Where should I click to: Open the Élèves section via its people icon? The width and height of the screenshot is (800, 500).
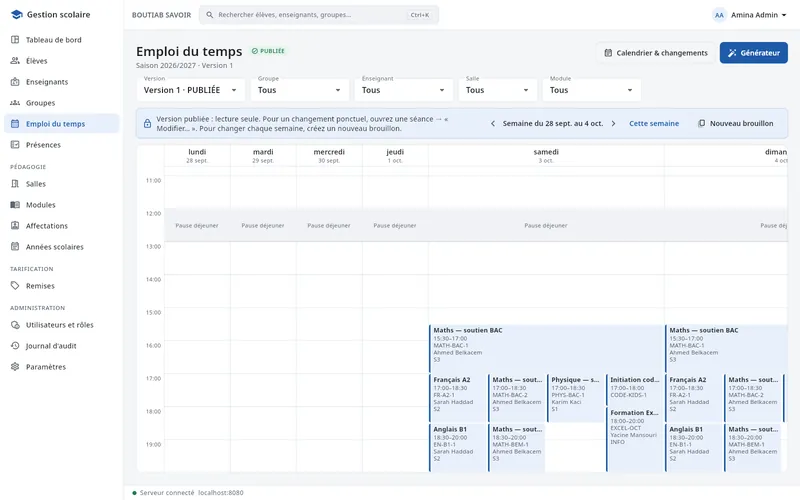[x=15, y=61]
